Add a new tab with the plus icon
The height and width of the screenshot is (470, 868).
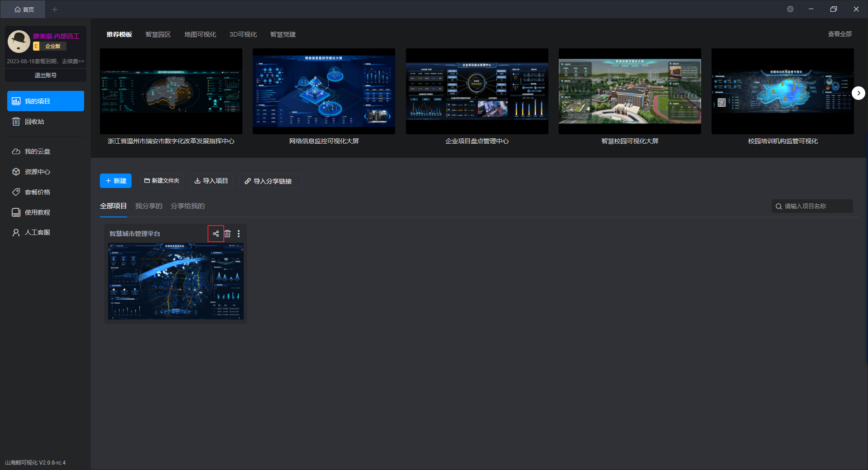(55, 9)
